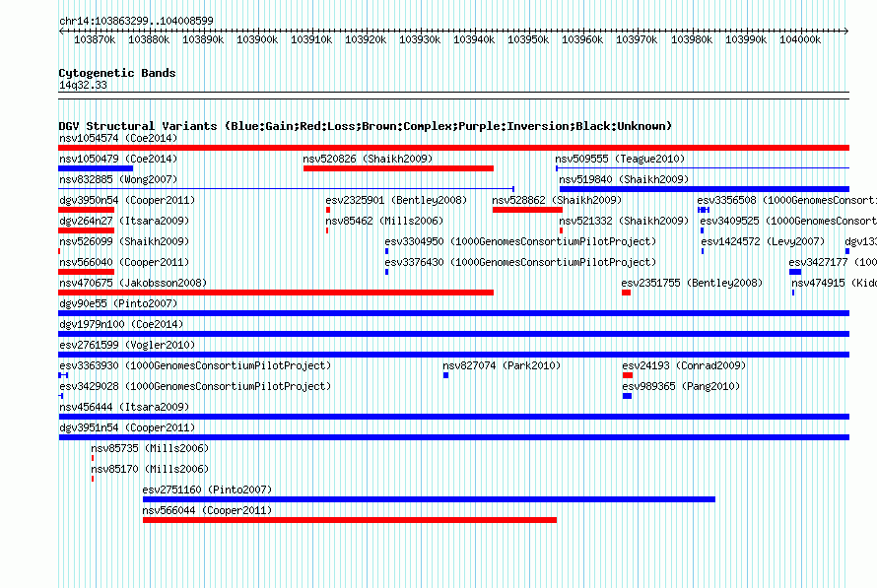Open the nsv566044 (Cooper2011) label

click(207, 510)
